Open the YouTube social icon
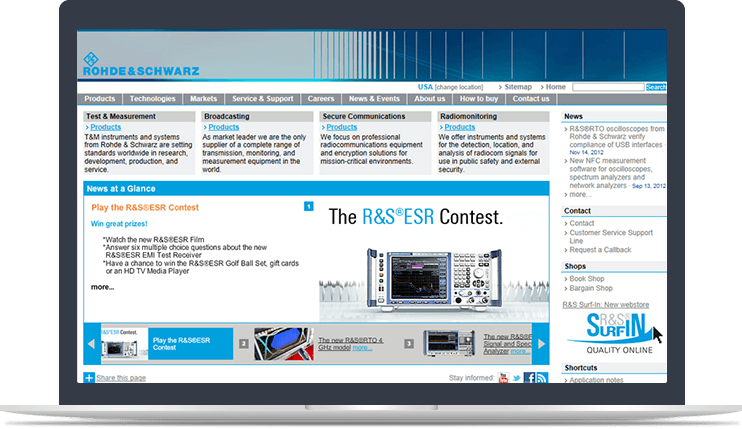 pyautogui.click(x=504, y=378)
